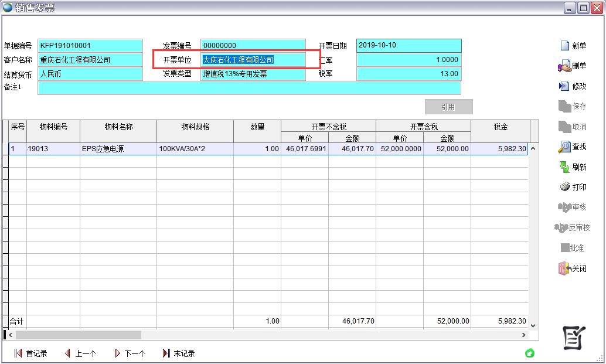
Task: Click the green status icon at bottom
Action: point(530,353)
